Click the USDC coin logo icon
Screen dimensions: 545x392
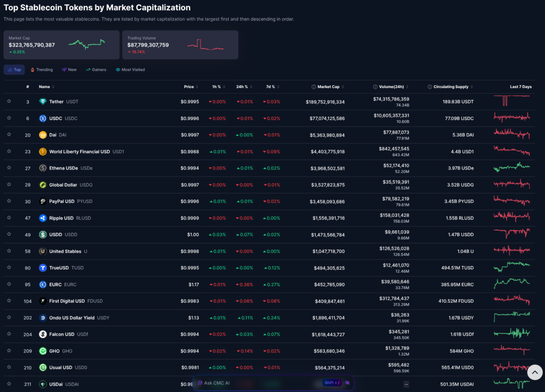43,119
